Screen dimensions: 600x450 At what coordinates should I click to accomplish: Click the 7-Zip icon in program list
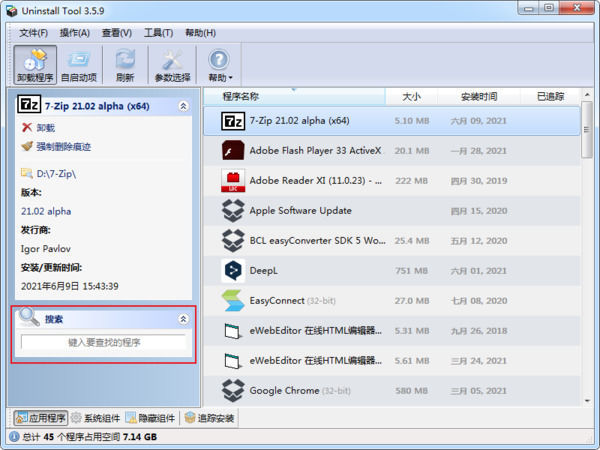coord(233,121)
